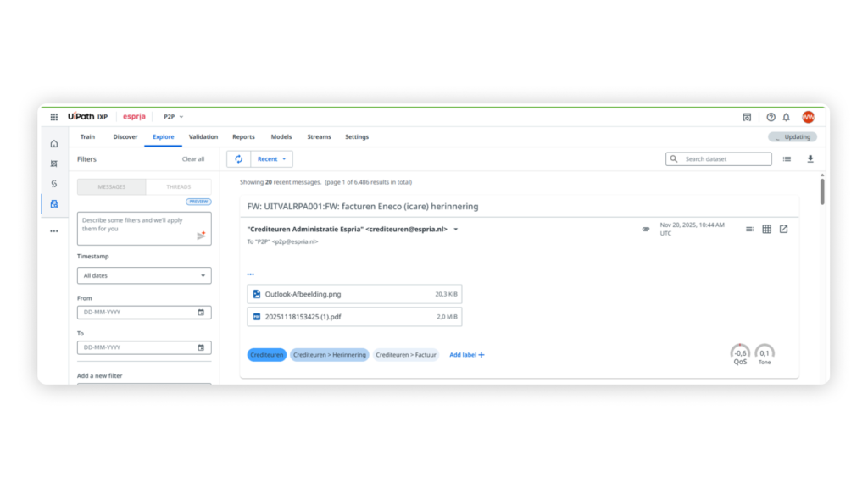The height and width of the screenshot is (488, 868).
Task: Open the All dates timestamp dropdown
Action: click(144, 275)
